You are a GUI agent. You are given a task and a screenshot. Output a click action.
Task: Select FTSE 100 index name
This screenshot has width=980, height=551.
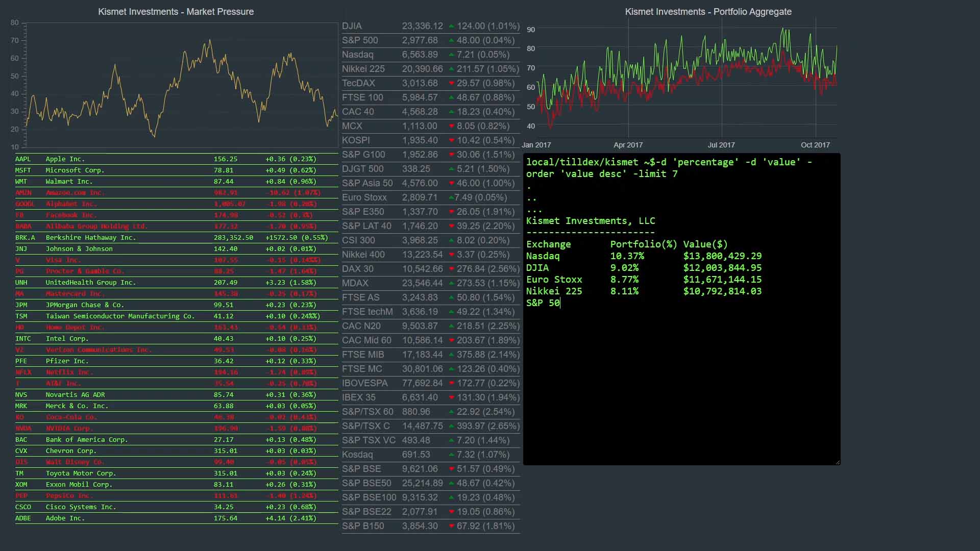click(x=362, y=97)
